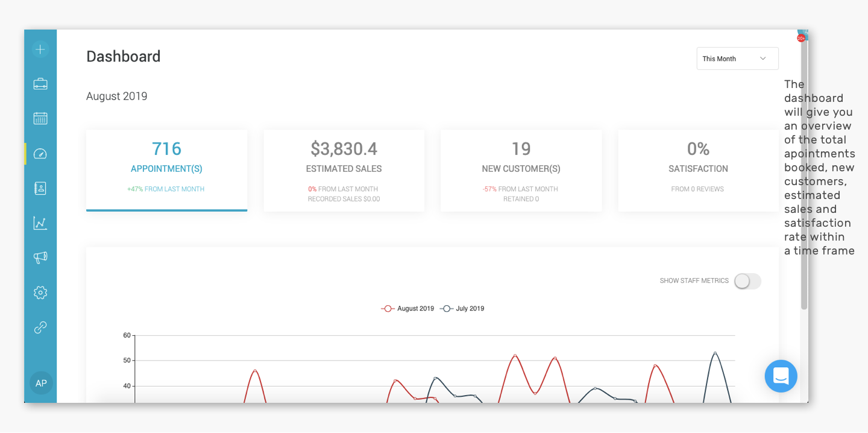This screenshot has height=433, width=868.
Task: Open the settings gear icon
Action: click(x=40, y=292)
